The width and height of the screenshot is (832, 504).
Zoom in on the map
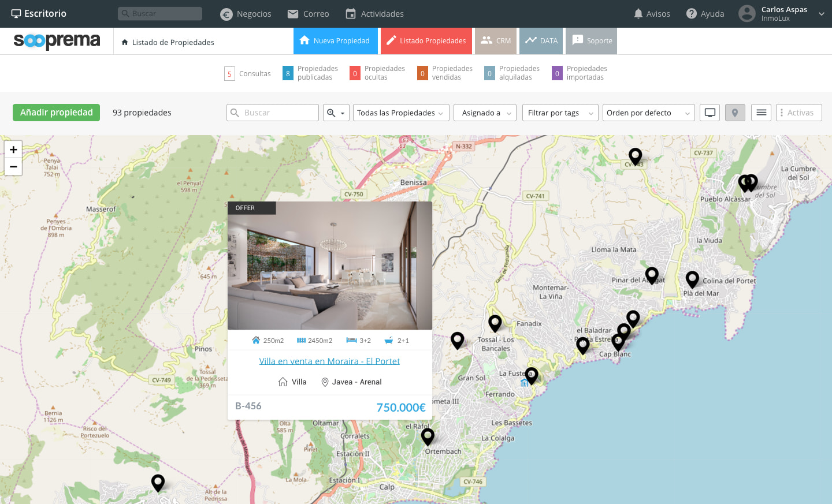tap(13, 150)
